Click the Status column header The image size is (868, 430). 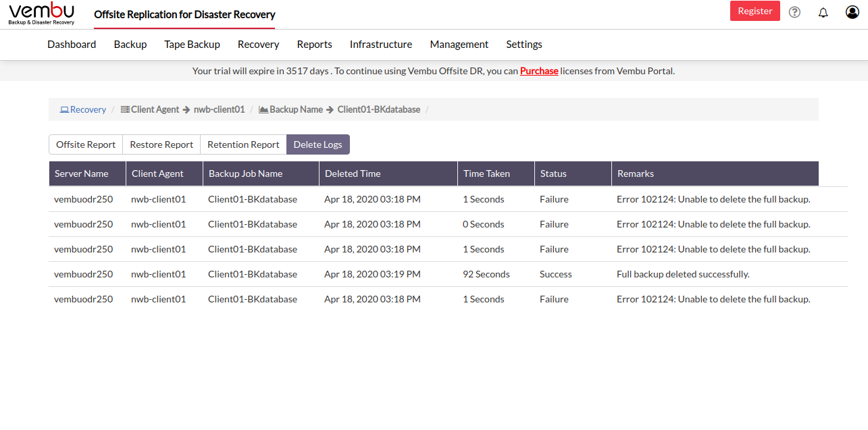(573, 173)
